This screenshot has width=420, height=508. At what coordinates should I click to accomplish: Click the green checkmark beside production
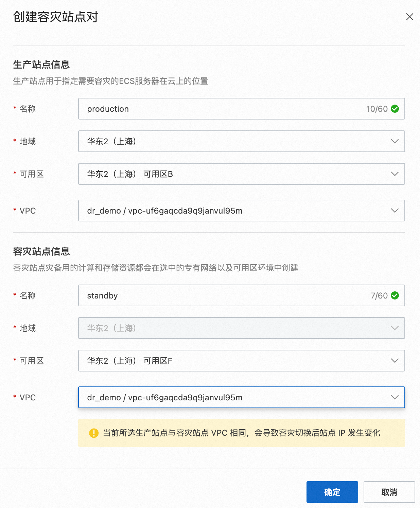click(395, 109)
